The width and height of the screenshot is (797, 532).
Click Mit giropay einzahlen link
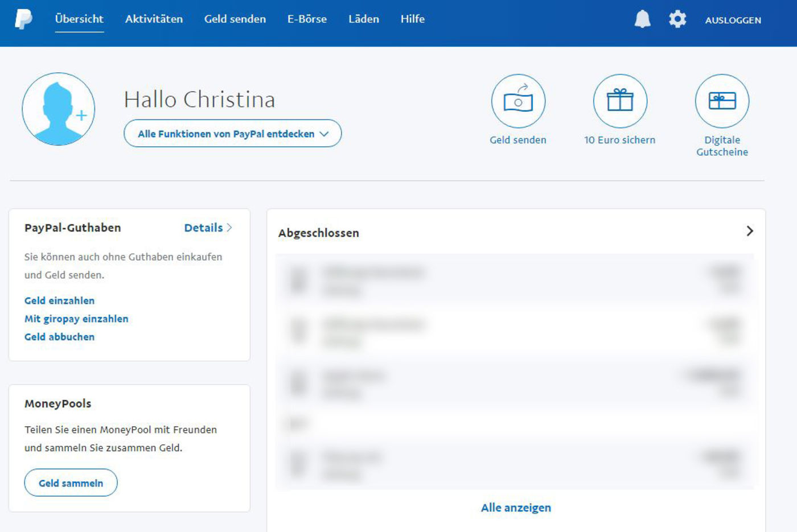[76, 319]
